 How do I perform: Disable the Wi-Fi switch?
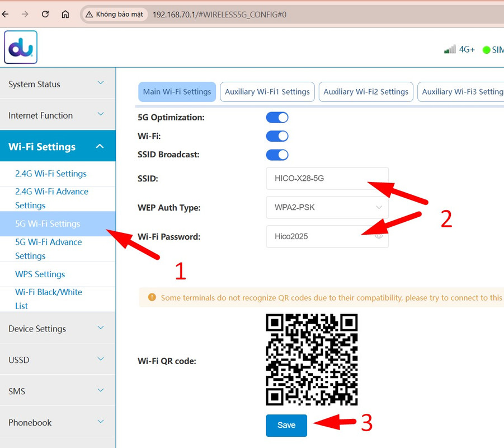coord(277,136)
